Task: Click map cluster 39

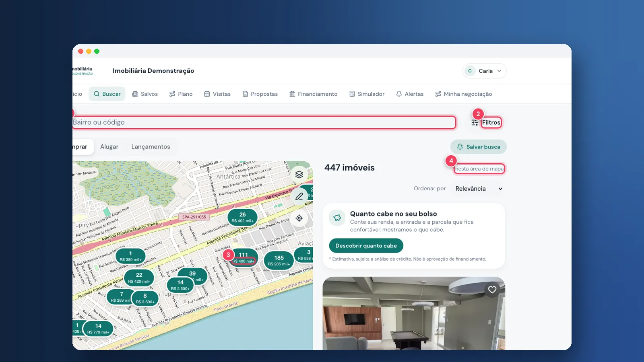Action: click(193, 276)
